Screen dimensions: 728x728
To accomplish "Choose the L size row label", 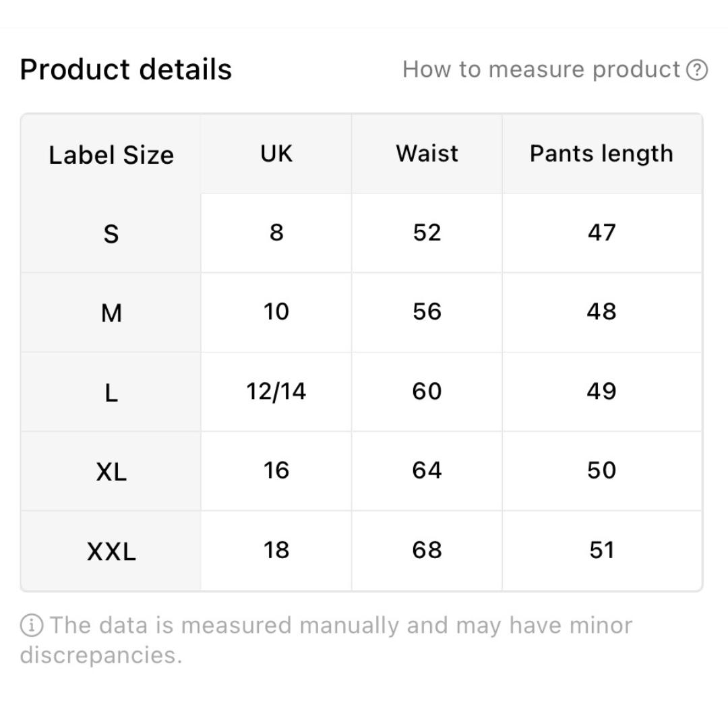I will [111, 392].
